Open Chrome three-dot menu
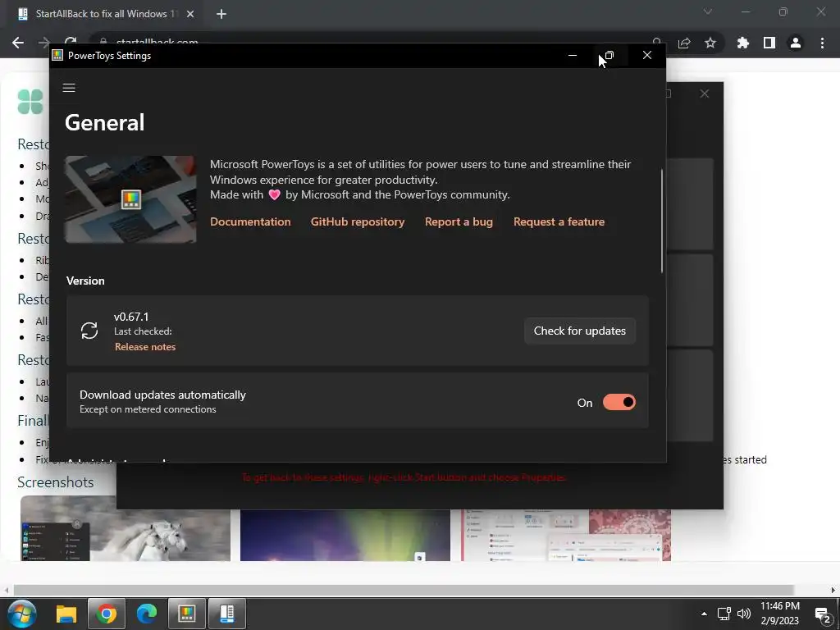The width and height of the screenshot is (840, 630). pyautogui.click(x=822, y=43)
